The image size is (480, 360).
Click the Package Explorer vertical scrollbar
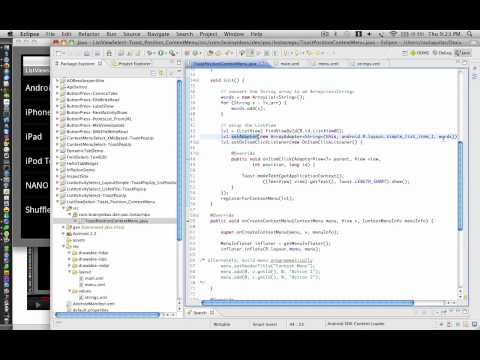click(x=179, y=160)
